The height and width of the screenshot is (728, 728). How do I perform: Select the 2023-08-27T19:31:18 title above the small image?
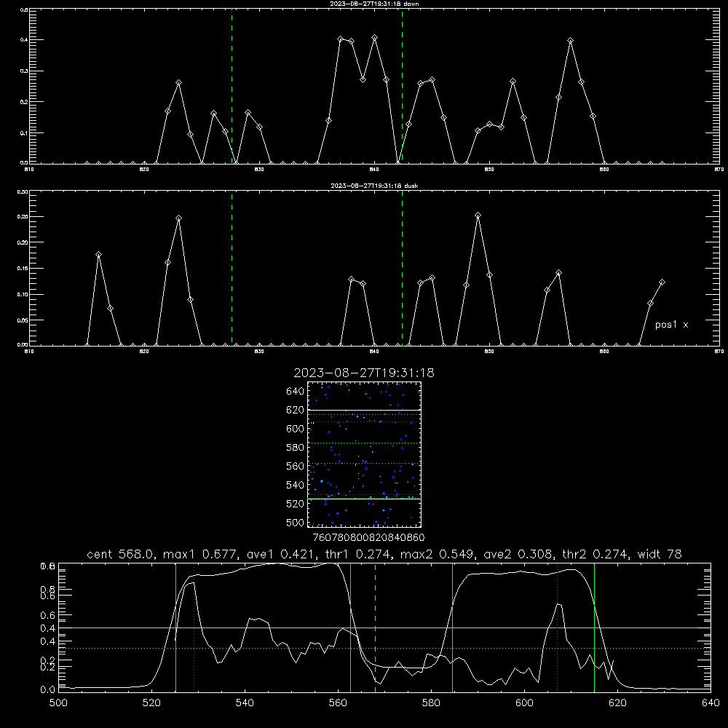[364, 373]
